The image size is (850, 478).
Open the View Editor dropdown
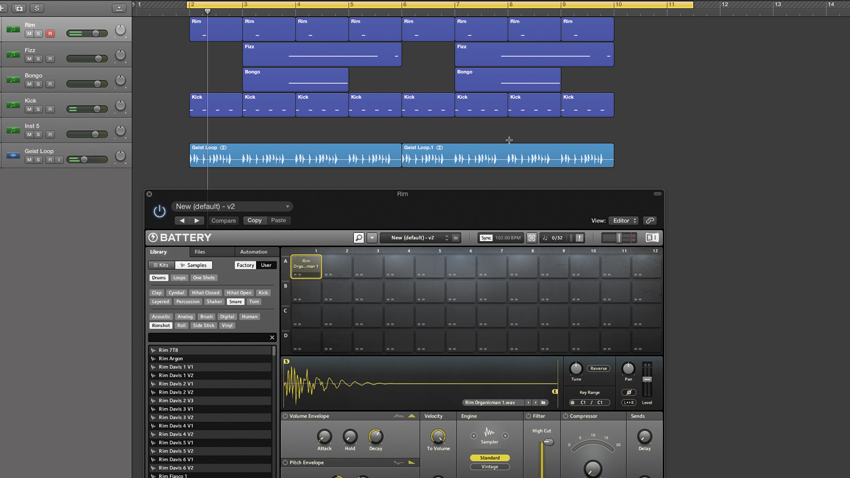623,221
